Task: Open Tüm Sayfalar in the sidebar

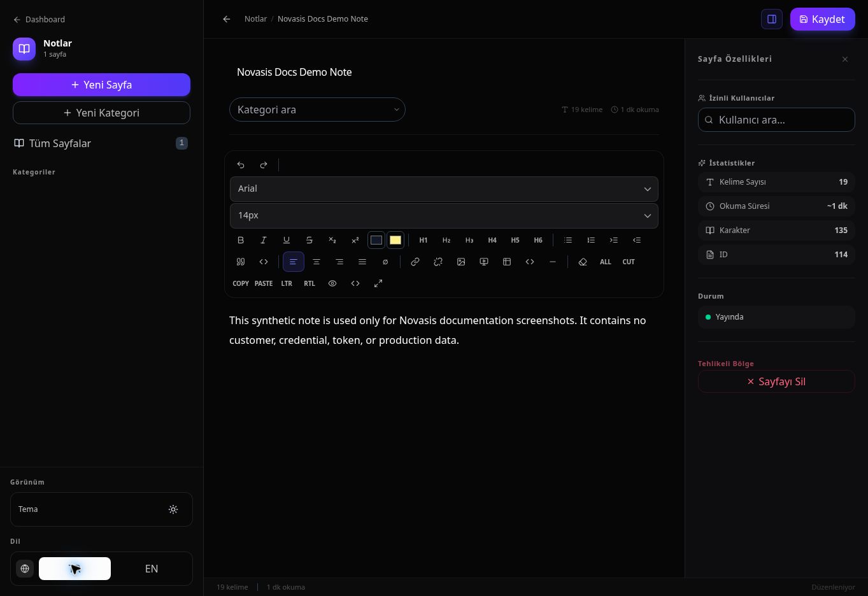Action: [x=101, y=143]
